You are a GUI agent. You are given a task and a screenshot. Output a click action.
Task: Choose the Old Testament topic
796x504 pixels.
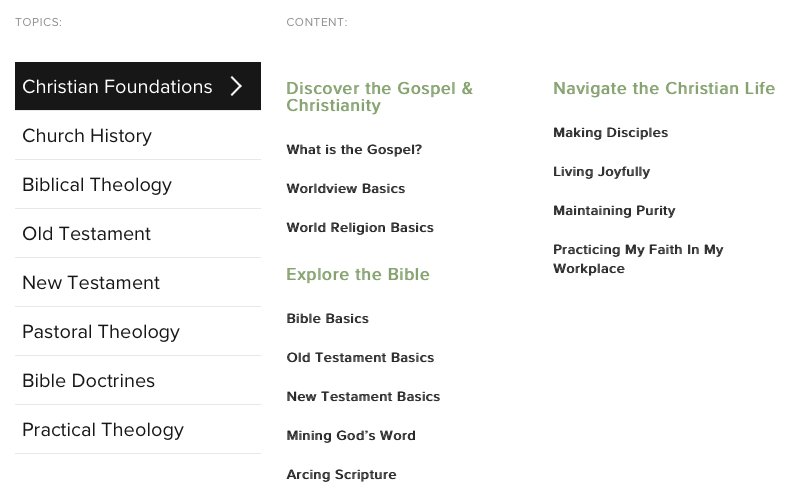point(86,234)
